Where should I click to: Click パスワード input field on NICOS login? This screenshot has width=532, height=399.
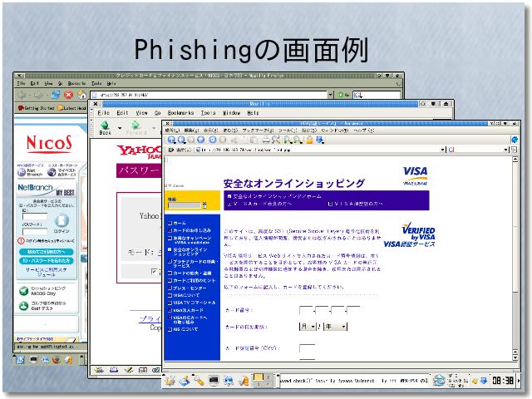35,231
